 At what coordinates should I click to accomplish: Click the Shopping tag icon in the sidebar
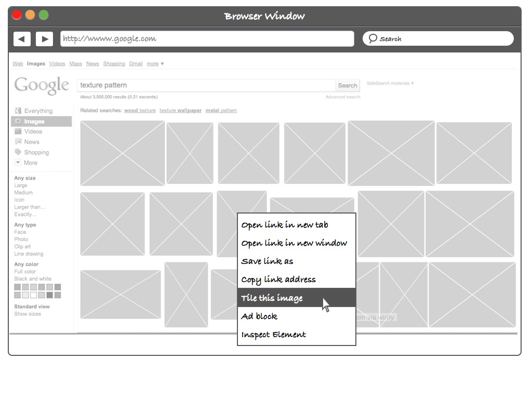coord(18,152)
